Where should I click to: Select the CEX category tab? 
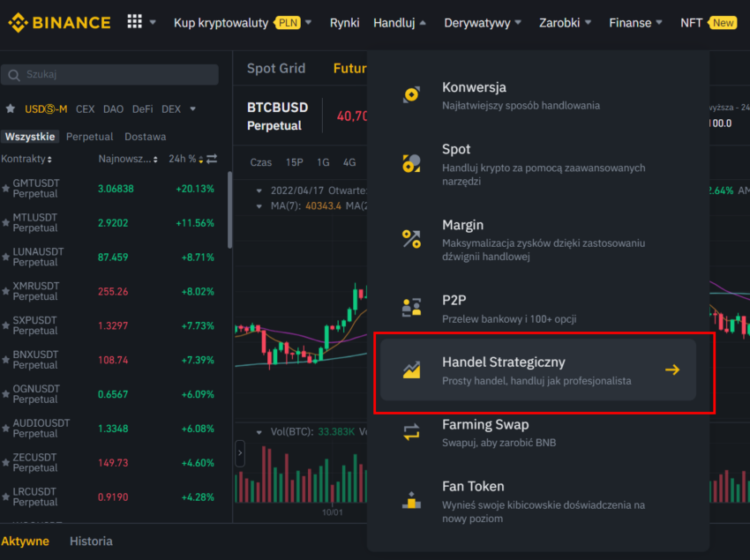(x=85, y=109)
